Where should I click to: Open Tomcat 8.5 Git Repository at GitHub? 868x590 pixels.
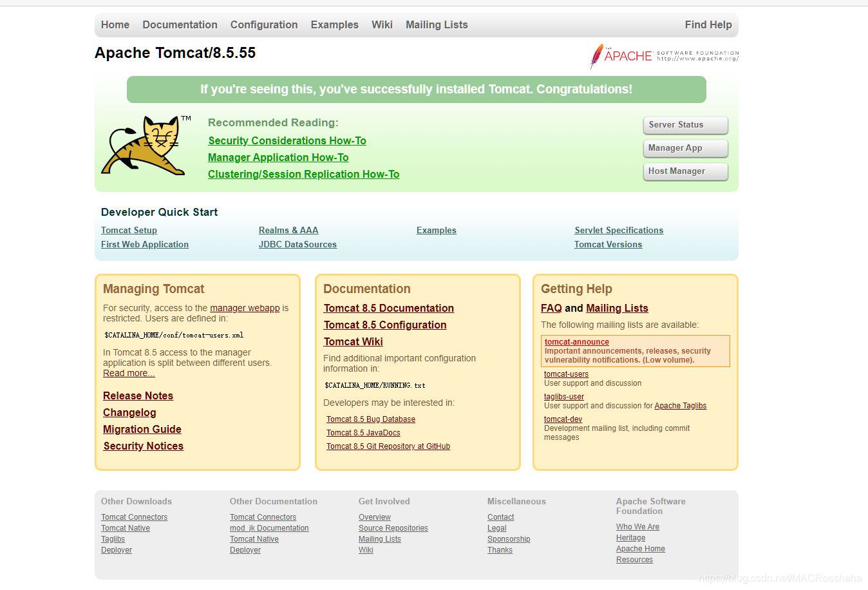[x=388, y=446]
